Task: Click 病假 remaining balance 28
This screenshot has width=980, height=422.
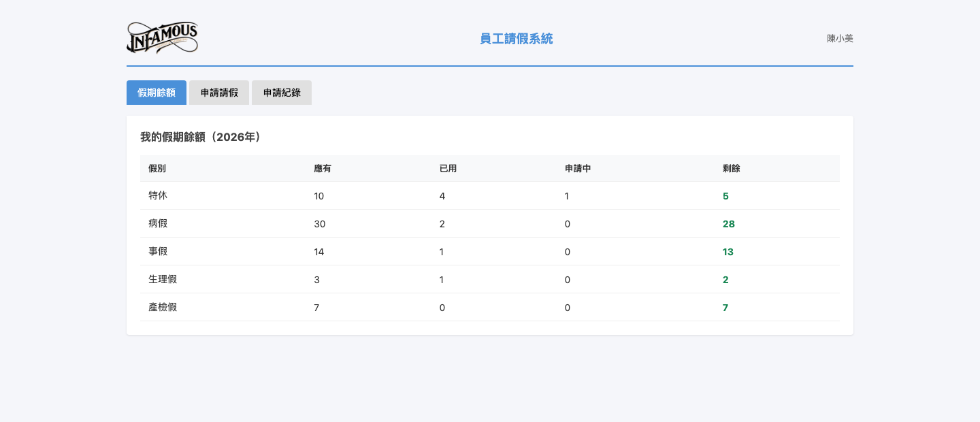Action: [729, 224]
